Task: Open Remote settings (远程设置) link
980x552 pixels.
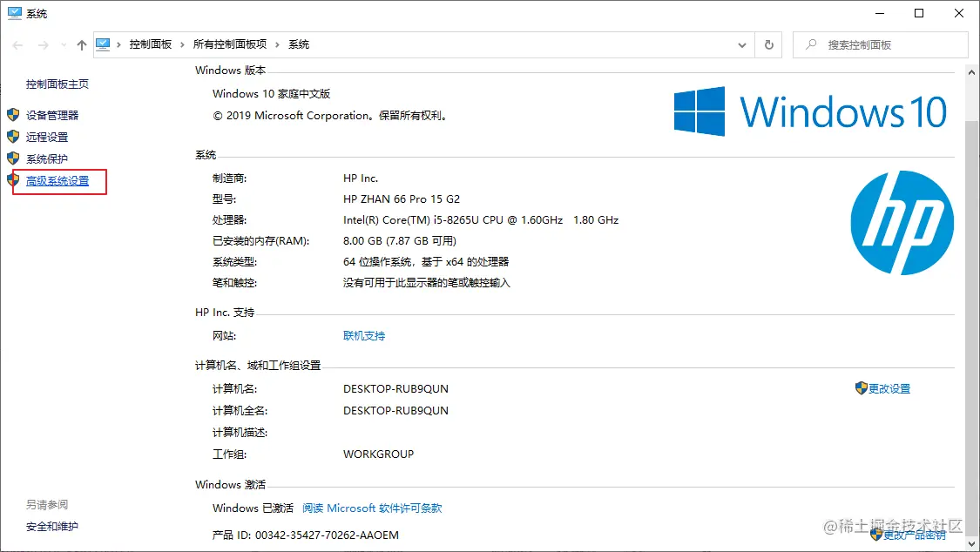Action: click(47, 138)
